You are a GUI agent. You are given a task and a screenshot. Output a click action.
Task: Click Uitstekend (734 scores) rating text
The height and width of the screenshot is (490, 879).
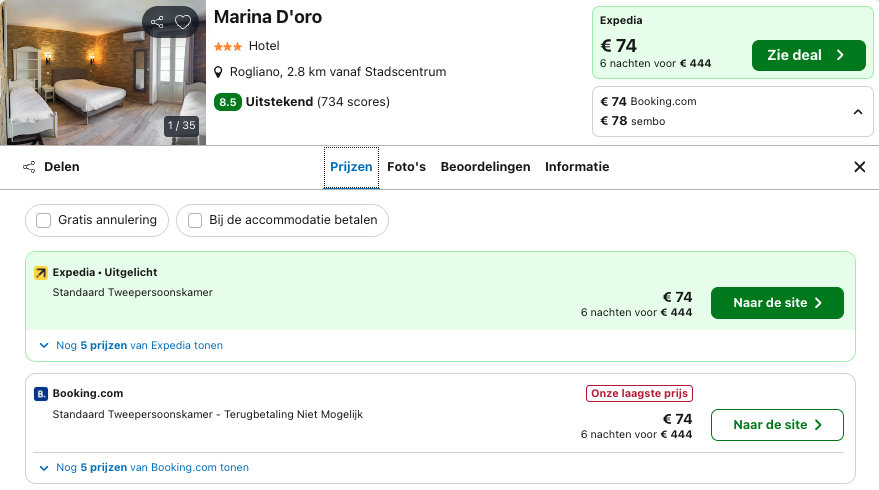[x=318, y=102]
